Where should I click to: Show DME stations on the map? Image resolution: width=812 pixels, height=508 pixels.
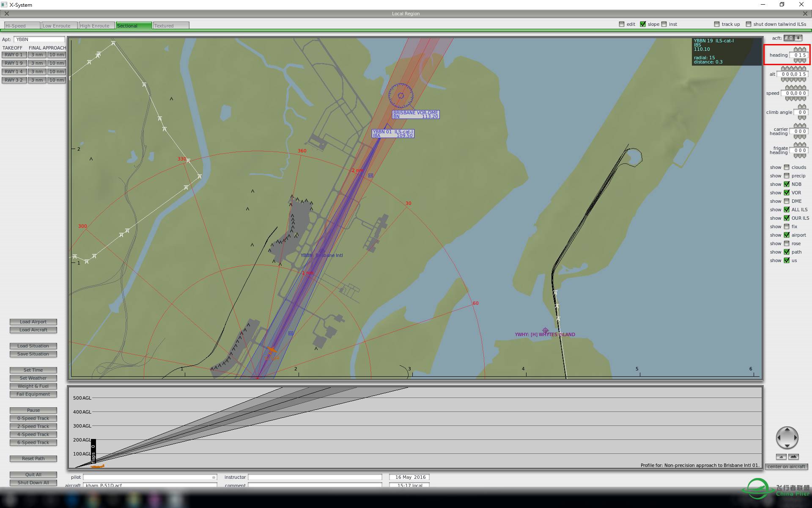[787, 201]
